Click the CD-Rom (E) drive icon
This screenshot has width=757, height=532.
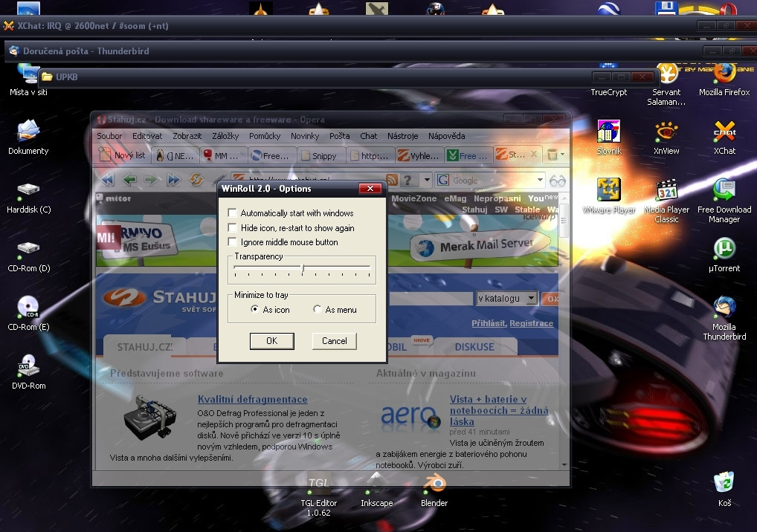pyautogui.click(x=28, y=313)
